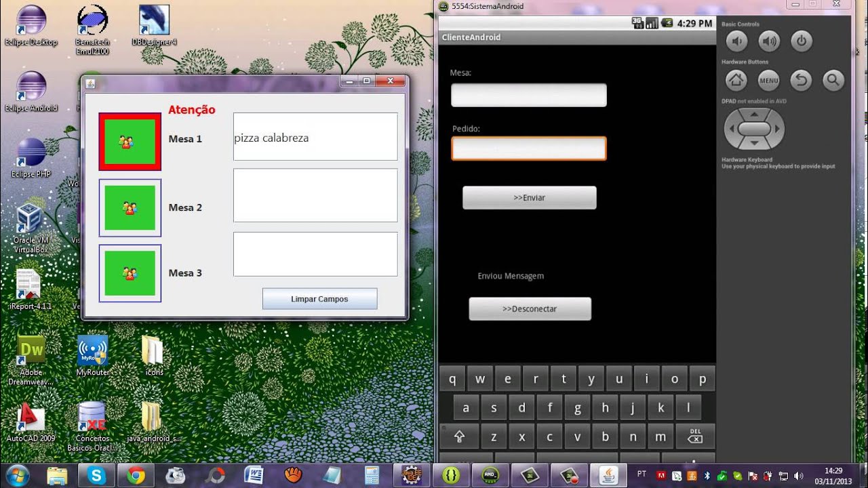Open the icons folder on desktop
Screen dimensions: 868x488
[x=154, y=356]
